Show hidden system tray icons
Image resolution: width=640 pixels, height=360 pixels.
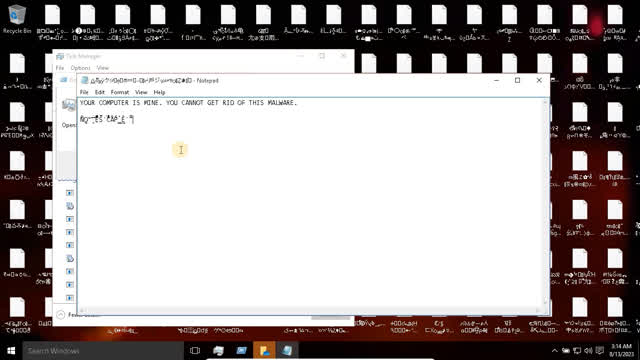(x=554, y=351)
